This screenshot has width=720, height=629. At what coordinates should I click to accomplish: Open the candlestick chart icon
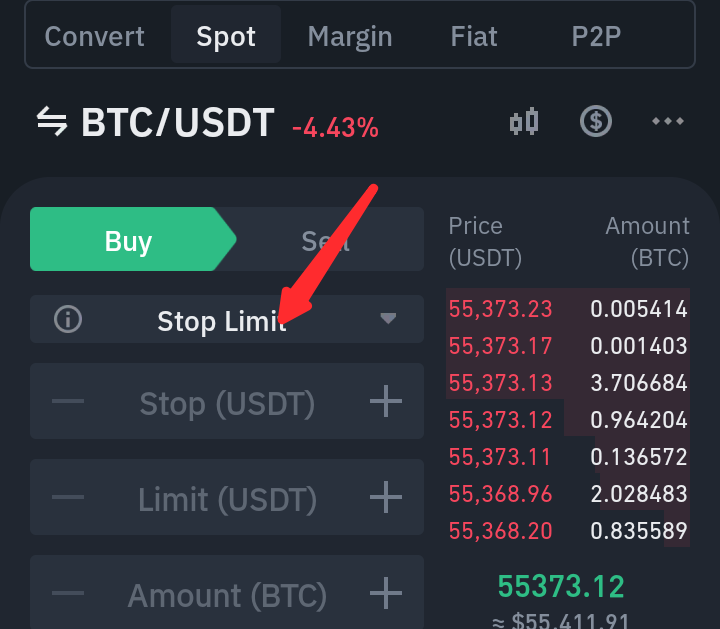524,122
